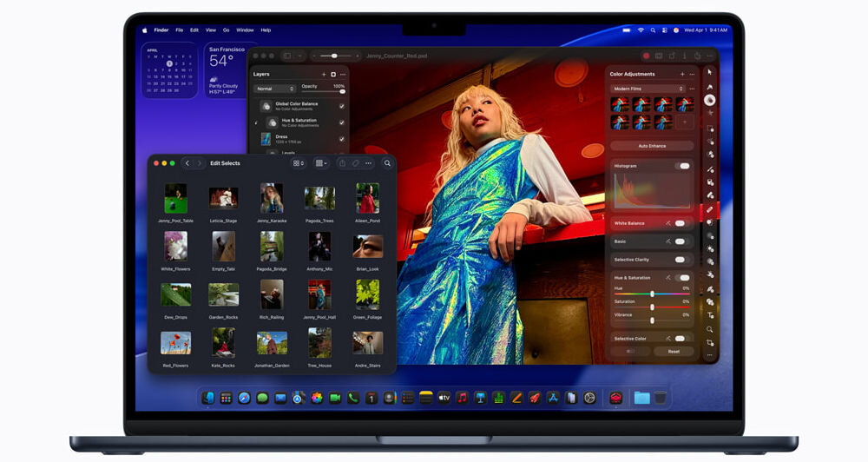Uncheck Hue & Saturation layer visibility checkbox
The image size is (868, 462).
pos(341,122)
